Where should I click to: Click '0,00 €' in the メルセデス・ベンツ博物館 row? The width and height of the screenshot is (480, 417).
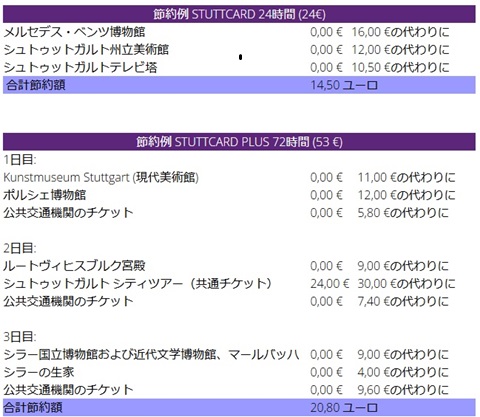click(326, 32)
